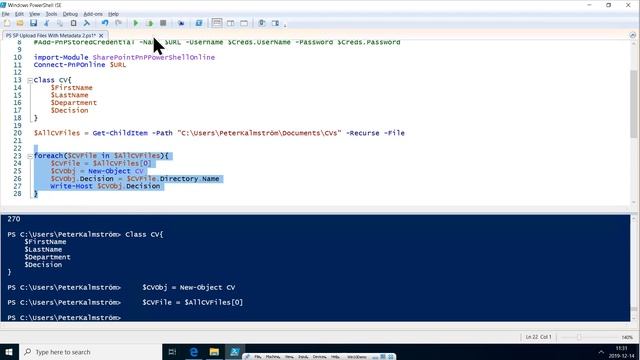
Task: Open the Windows Start menu
Action: [9, 352]
